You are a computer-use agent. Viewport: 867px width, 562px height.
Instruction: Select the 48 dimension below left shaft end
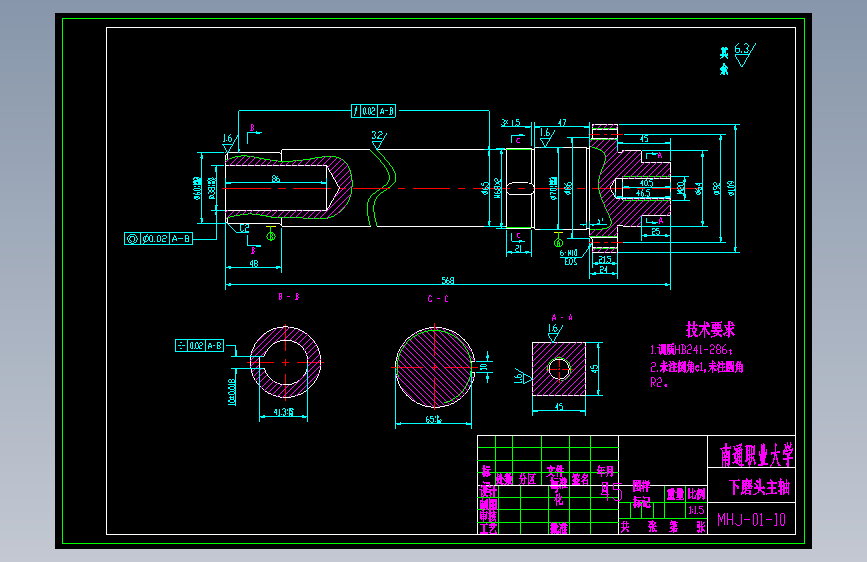pyautogui.click(x=254, y=264)
